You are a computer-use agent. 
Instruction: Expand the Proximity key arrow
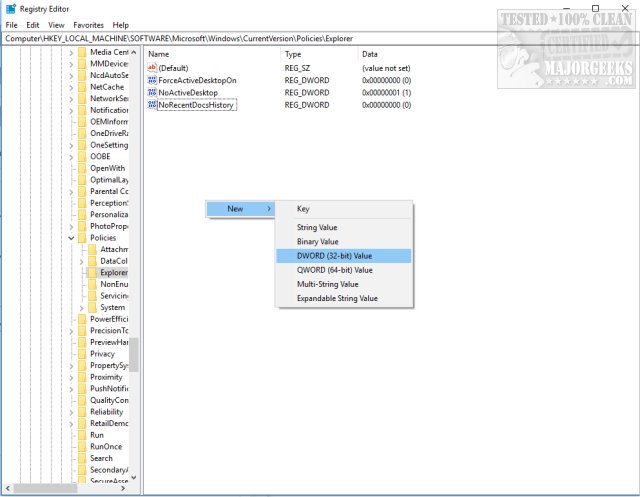click(71, 377)
